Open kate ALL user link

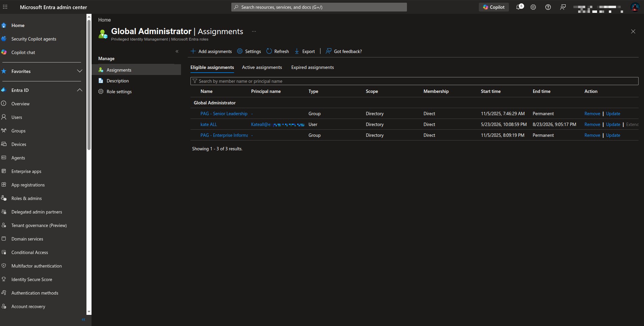click(209, 125)
